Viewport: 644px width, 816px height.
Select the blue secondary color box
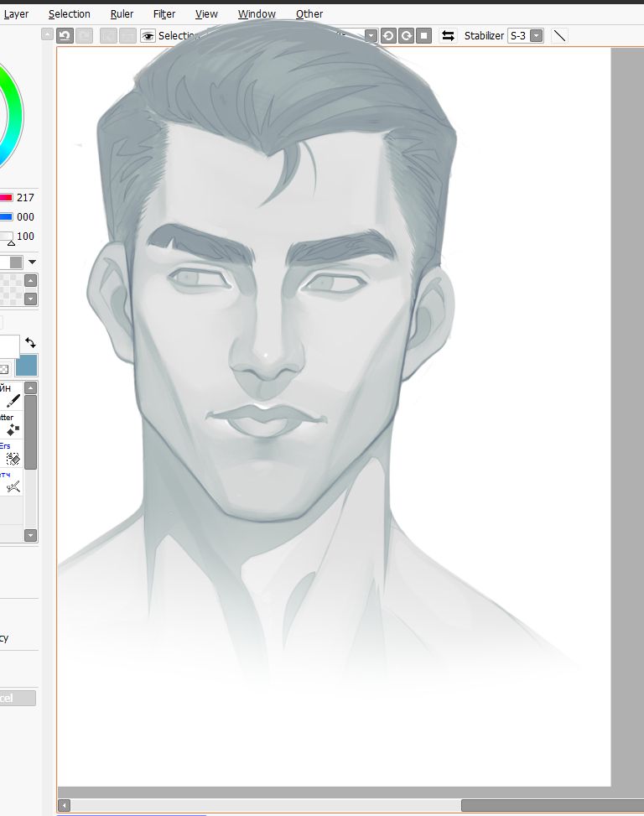(x=27, y=366)
